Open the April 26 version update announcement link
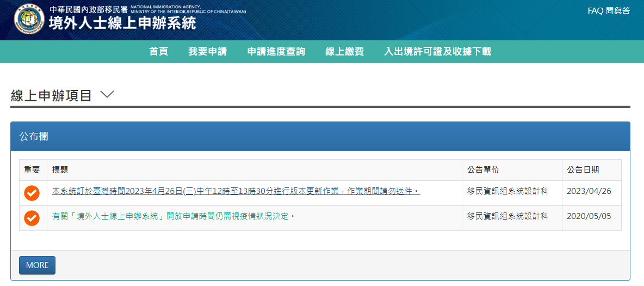Screen dimensions: 644x286 [x=236, y=191]
